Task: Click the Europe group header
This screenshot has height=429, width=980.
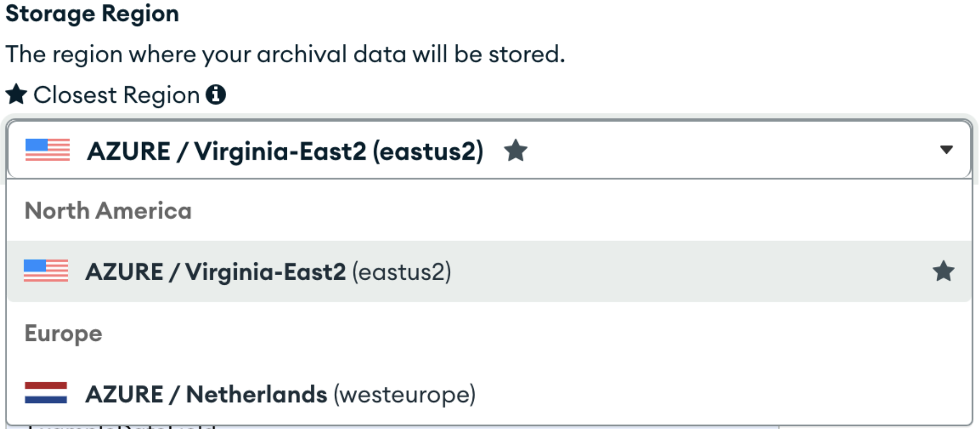Action: pos(64,334)
